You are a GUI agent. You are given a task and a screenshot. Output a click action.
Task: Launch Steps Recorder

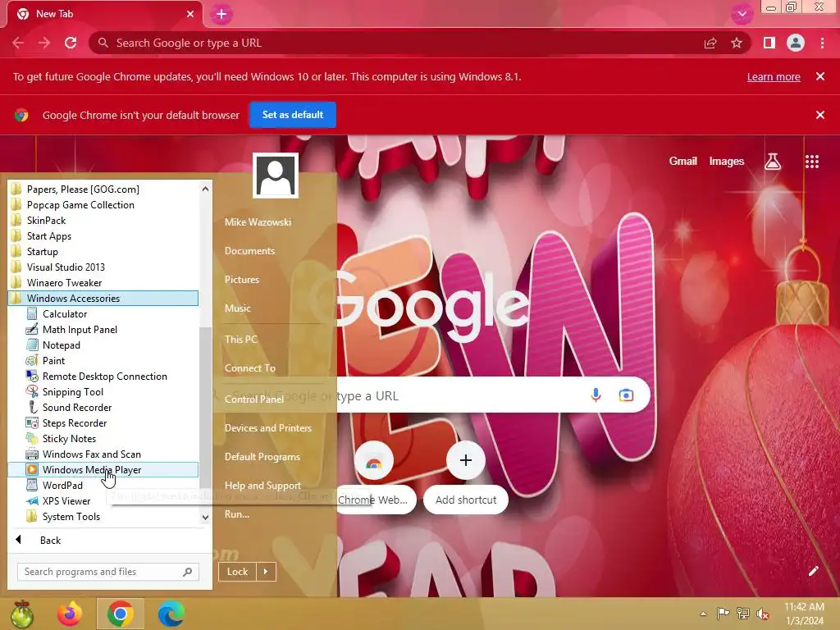point(75,422)
